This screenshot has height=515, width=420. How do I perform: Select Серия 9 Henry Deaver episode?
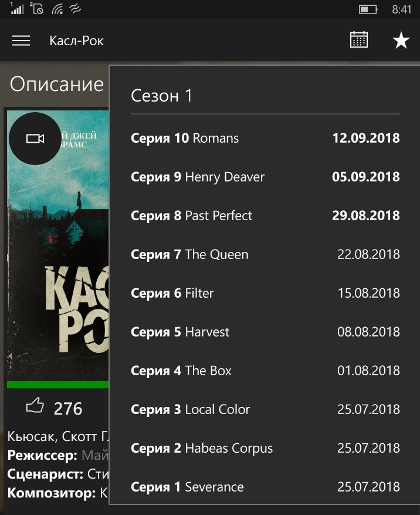click(265, 177)
